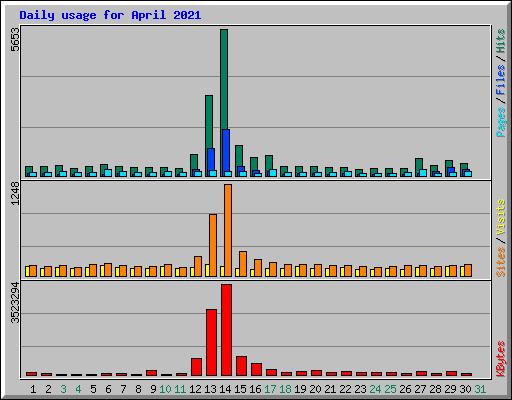The image size is (512, 400).
Task: Click the day 15 axis label
Action: [x=240, y=389]
